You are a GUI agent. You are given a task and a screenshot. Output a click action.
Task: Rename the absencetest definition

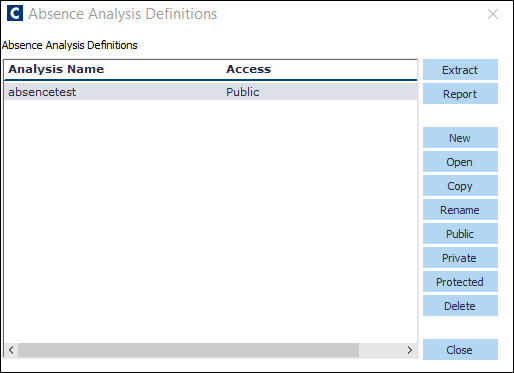tap(460, 210)
